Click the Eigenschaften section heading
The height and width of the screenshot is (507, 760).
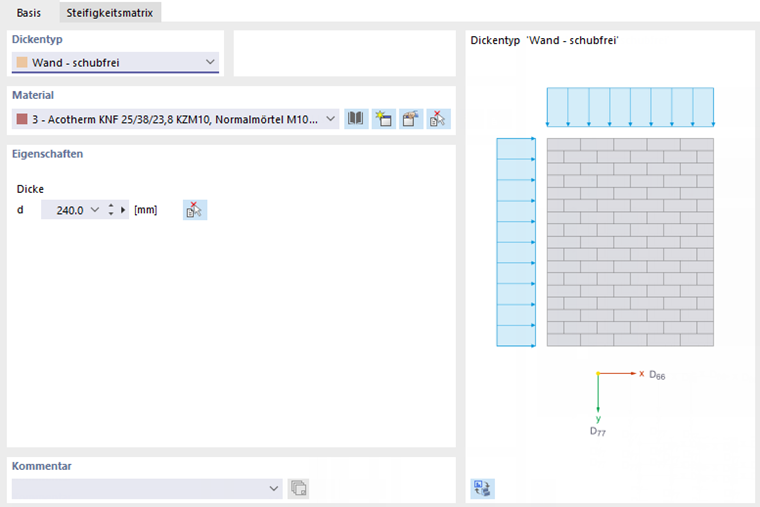(48, 154)
